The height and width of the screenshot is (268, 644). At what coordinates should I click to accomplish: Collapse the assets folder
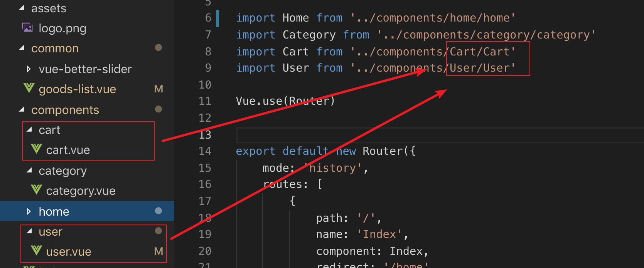pyautogui.click(x=22, y=8)
